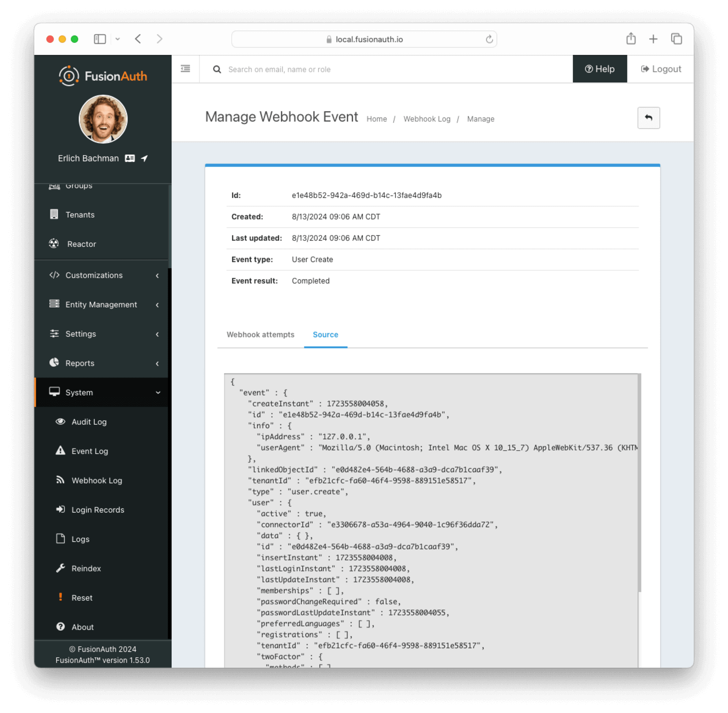Screen dimensions: 728x713
Task: Open Erlich Bachman's profile card icon
Action: tap(130, 158)
